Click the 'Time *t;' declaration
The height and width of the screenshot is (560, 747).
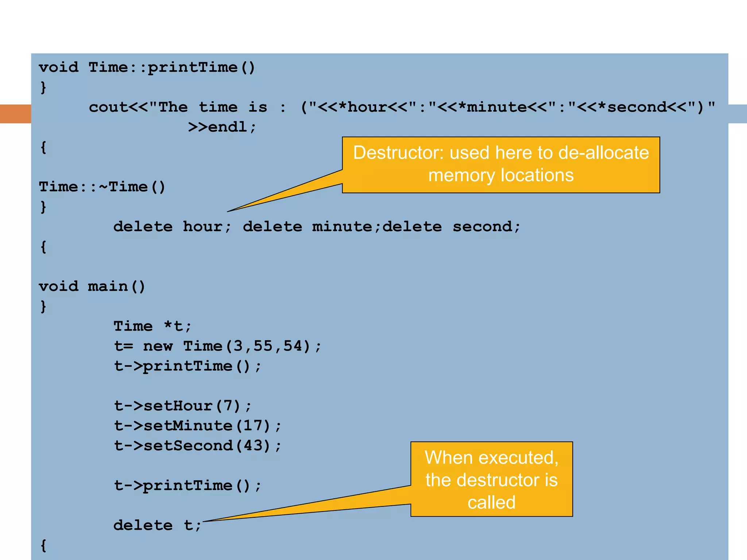(152, 326)
